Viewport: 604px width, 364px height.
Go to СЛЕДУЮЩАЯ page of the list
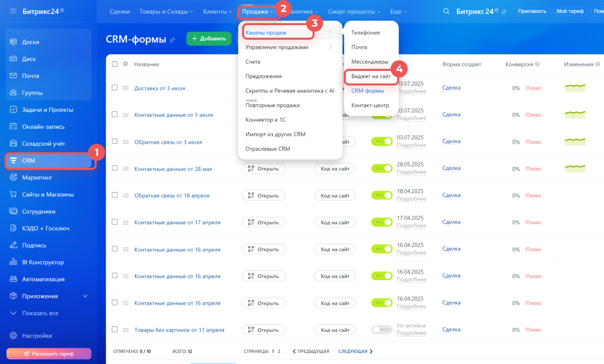355,351
